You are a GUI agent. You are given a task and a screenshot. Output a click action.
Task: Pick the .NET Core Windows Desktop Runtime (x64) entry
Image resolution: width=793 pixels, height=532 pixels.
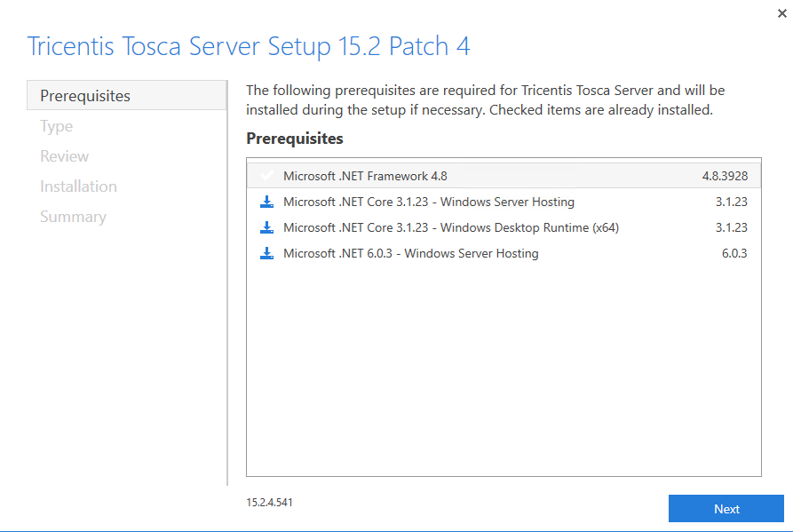(450, 227)
